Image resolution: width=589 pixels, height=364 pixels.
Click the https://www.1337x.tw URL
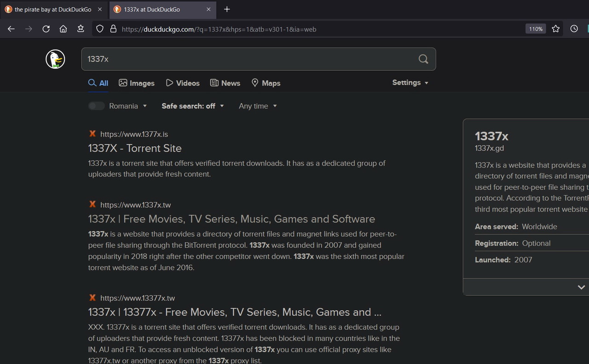point(135,205)
